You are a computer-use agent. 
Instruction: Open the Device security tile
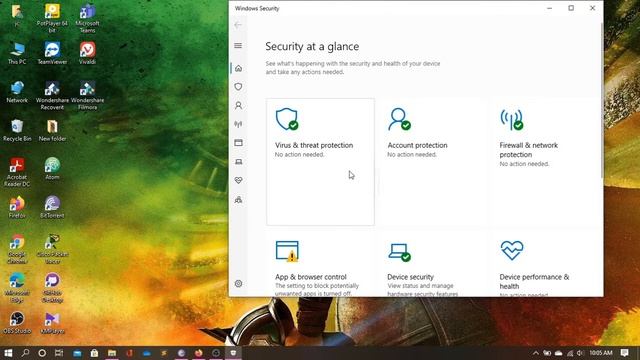(433, 264)
